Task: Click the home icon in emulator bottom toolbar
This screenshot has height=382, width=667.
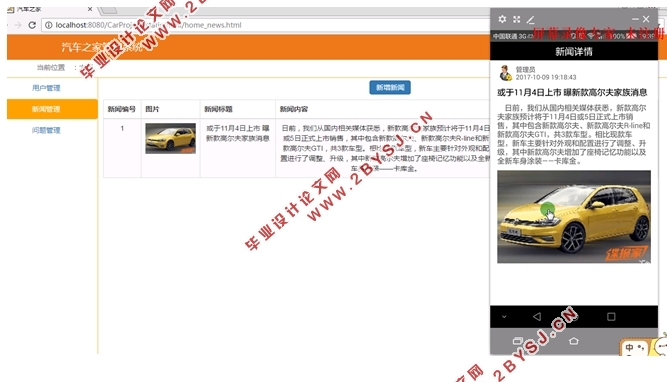Action: [573, 341]
